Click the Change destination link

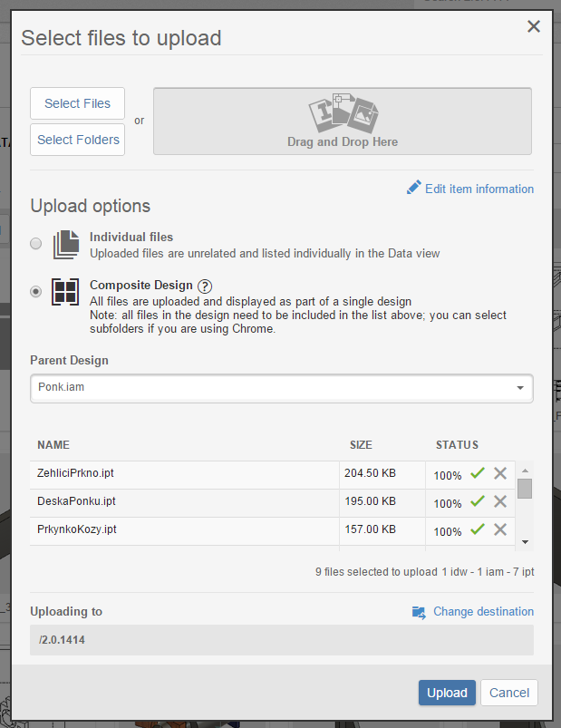pyautogui.click(x=483, y=611)
